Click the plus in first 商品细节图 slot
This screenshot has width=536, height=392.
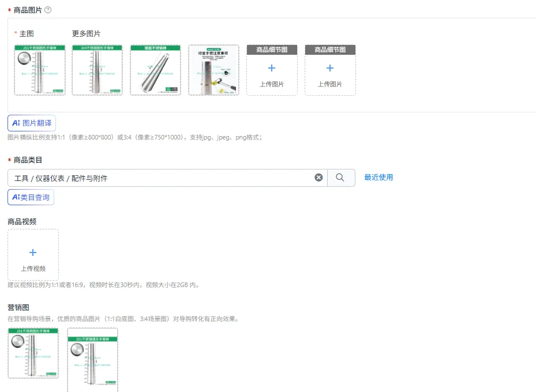272,68
